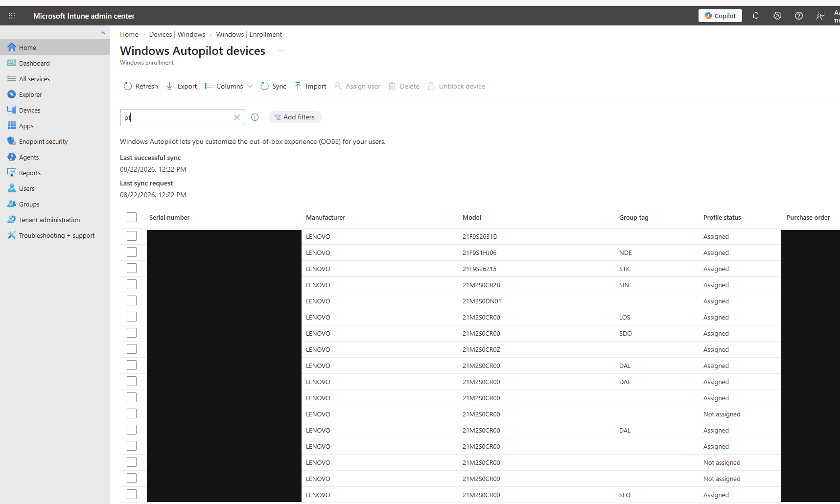Go to Home in sidebar

point(55,47)
